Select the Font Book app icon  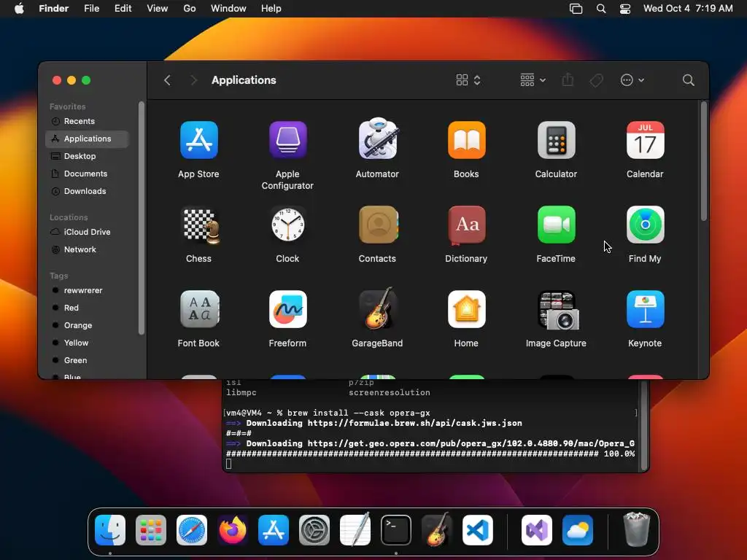point(200,309)
